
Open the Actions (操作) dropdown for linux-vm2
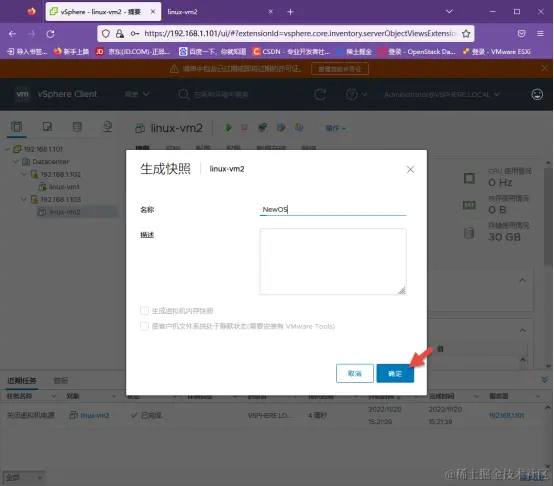pos(335,128)
